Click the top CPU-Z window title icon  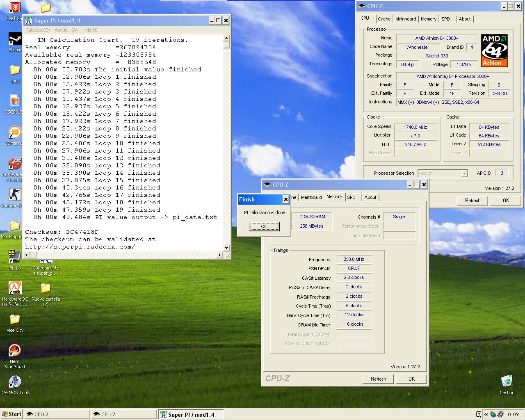point(362,6)
